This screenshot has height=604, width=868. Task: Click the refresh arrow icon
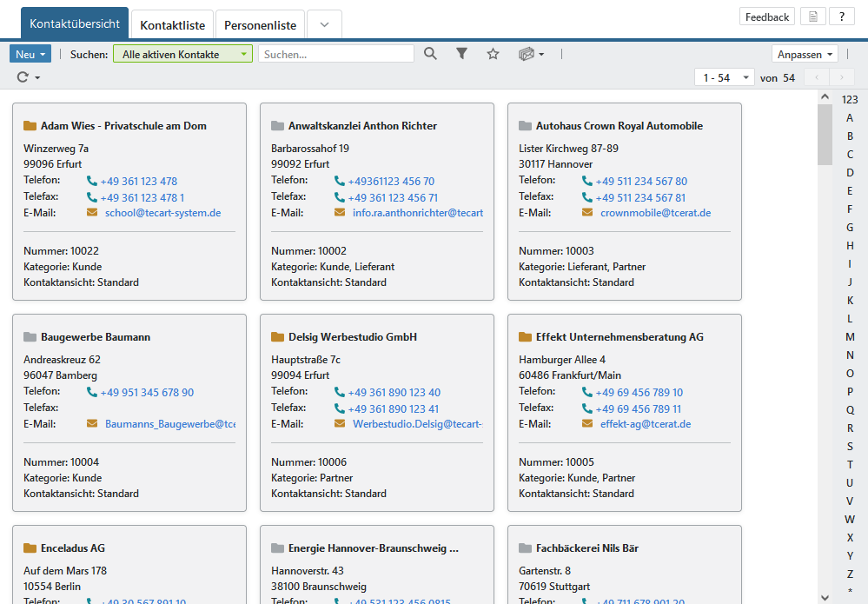click(28, 77)
